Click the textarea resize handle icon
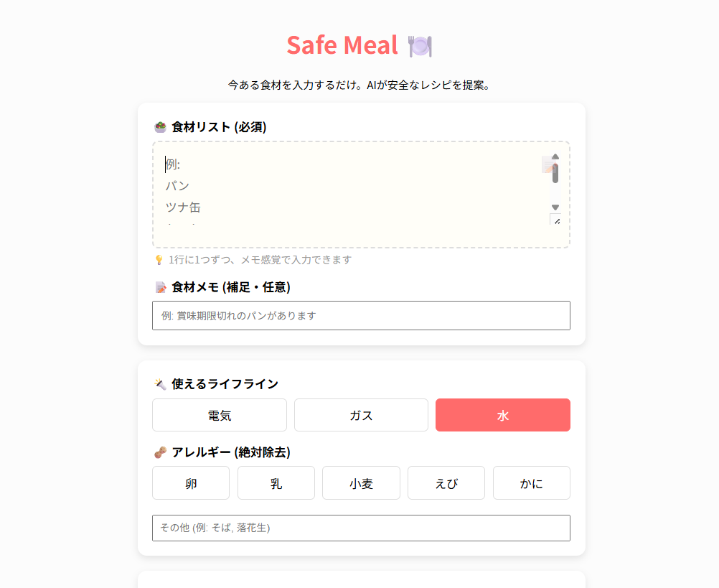 click(x=555, y=220)
